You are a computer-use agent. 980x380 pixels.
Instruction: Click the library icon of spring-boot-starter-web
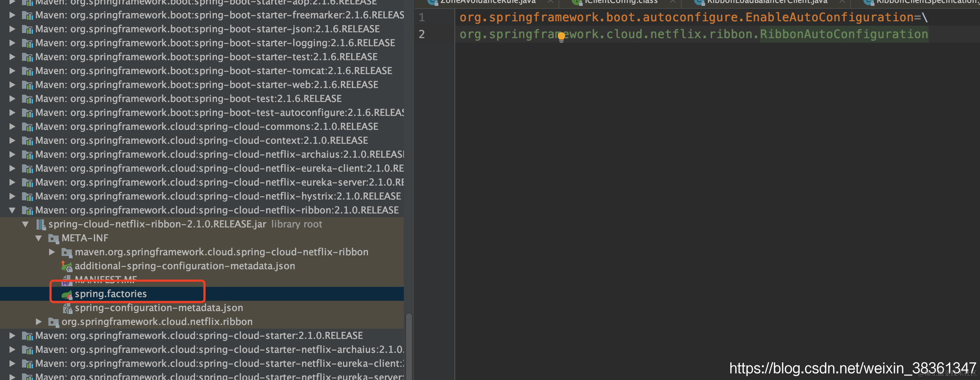tap(27, 85)
